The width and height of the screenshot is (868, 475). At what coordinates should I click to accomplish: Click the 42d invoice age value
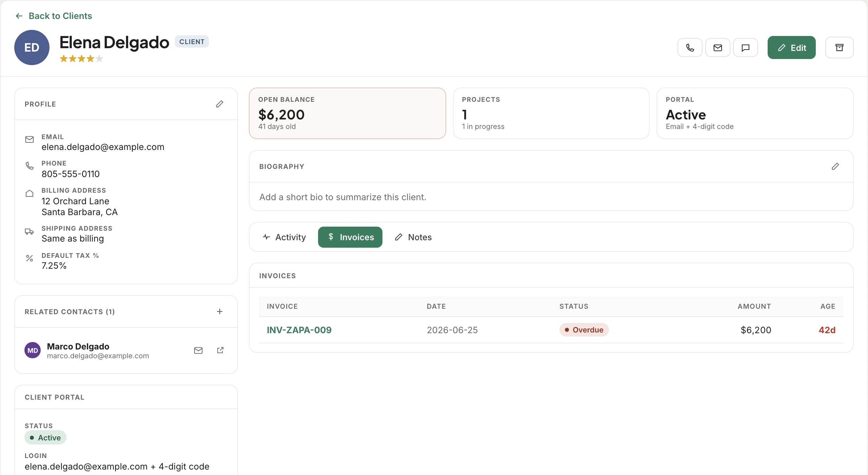coord(827,330)
